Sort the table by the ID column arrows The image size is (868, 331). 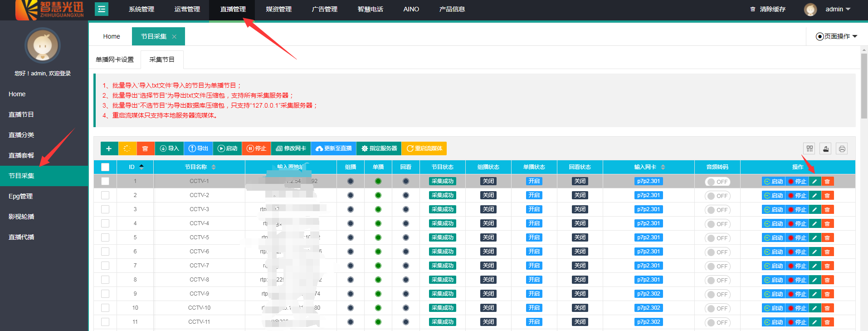click(141, 167)
